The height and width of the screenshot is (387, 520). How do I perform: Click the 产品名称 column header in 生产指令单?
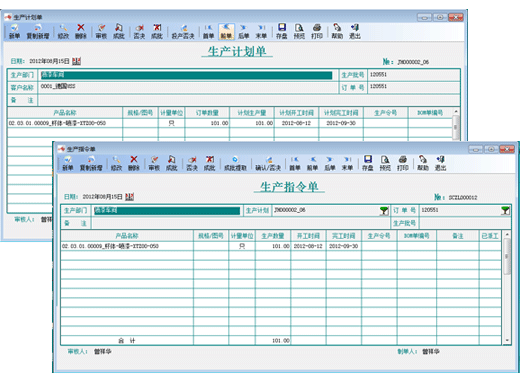(x=127, y=236)
